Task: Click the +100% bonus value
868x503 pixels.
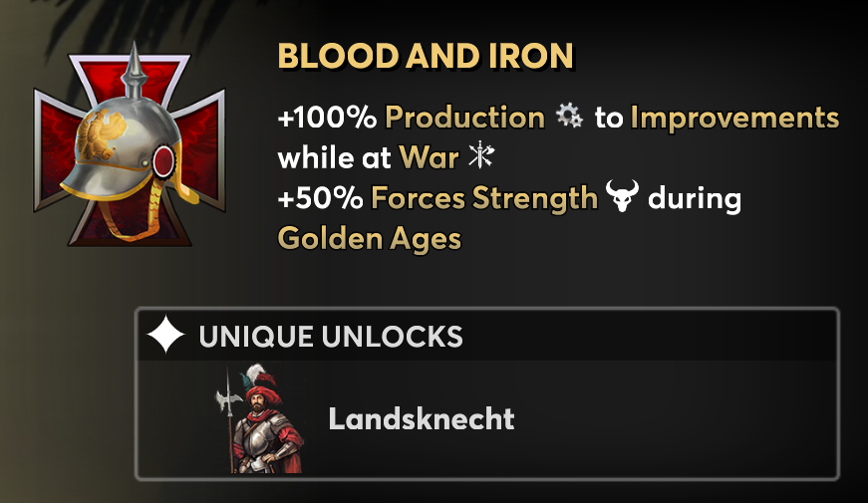Action: [x=327, y=118]
